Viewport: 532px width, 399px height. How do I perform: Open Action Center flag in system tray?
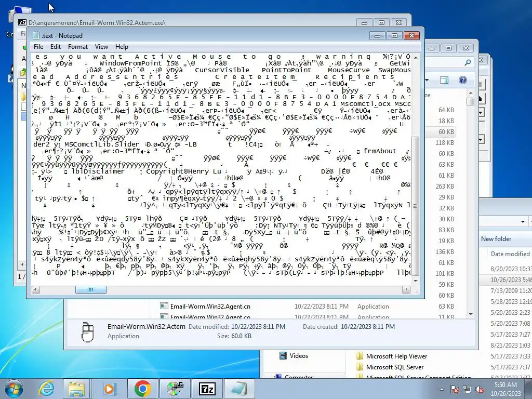pyautogui.click(x=455, y=389)
